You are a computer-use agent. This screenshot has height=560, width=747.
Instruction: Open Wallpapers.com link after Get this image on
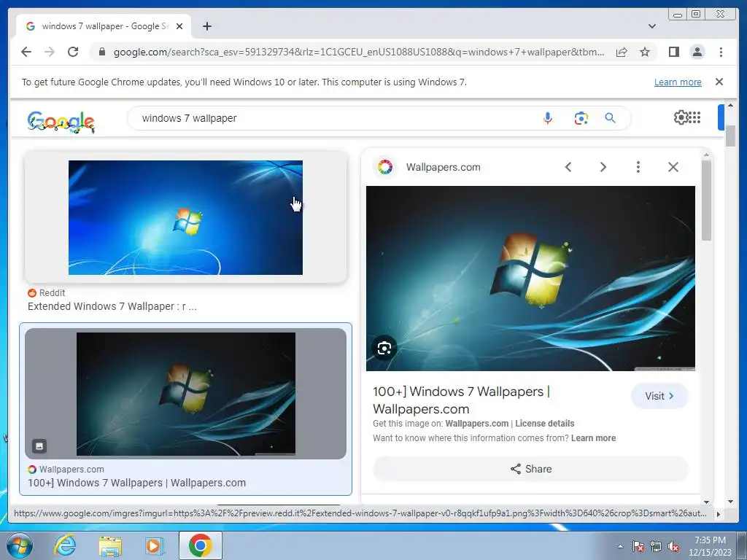tap(477, 424)
